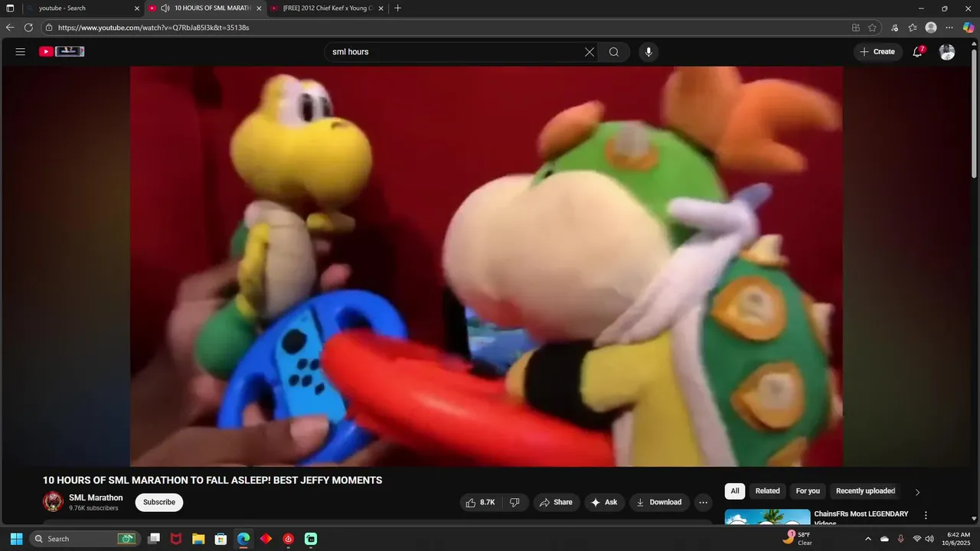Screen dimensions: 980x551
Task: Pause the playing video by clicking it
Action: coord(486,266)
